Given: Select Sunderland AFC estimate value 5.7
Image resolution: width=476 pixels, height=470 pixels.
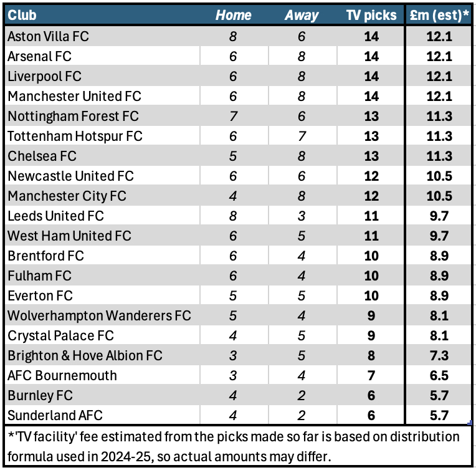Looking at the screenshot, I should coord(439,415).
